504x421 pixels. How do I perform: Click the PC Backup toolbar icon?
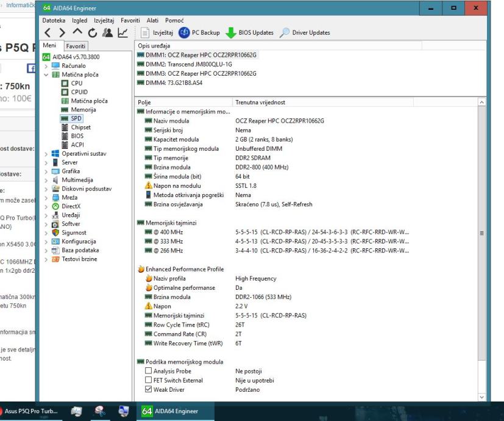coord(183,32)
